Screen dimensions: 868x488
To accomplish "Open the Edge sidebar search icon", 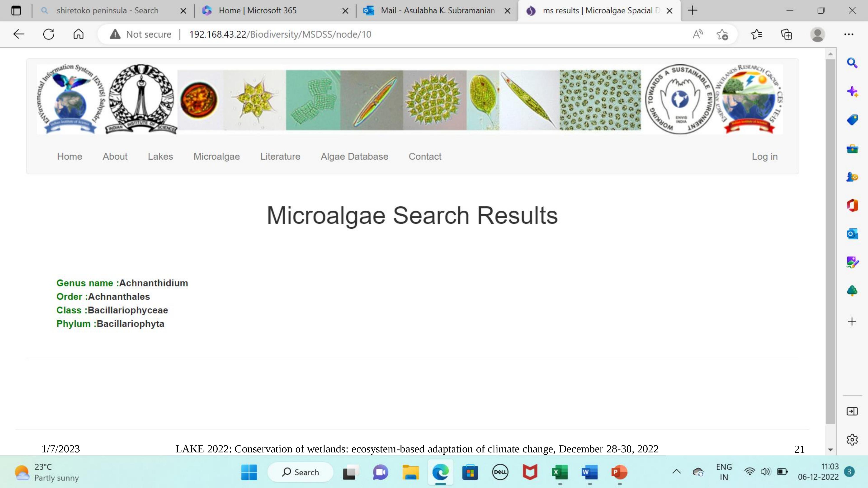I will (852, 63).
